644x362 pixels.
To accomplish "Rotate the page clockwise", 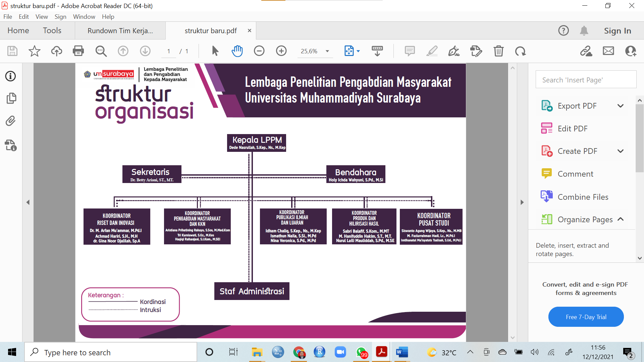I will coord(520,51).
